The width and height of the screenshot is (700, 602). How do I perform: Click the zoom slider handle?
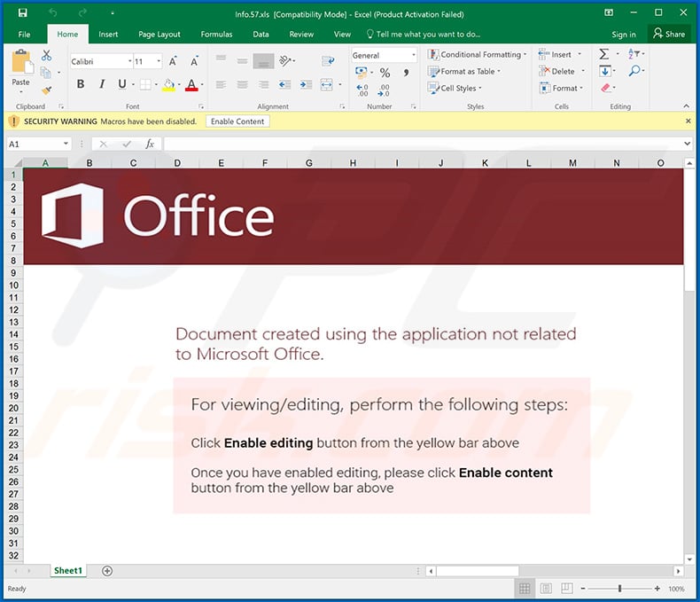tap(619, 589)
